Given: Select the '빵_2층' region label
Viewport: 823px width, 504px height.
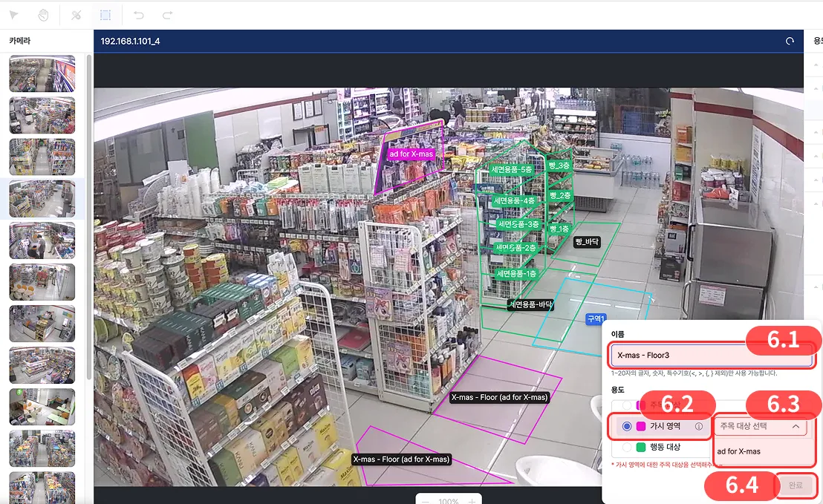Looking at the screenshot, I should tap(560, 196).
